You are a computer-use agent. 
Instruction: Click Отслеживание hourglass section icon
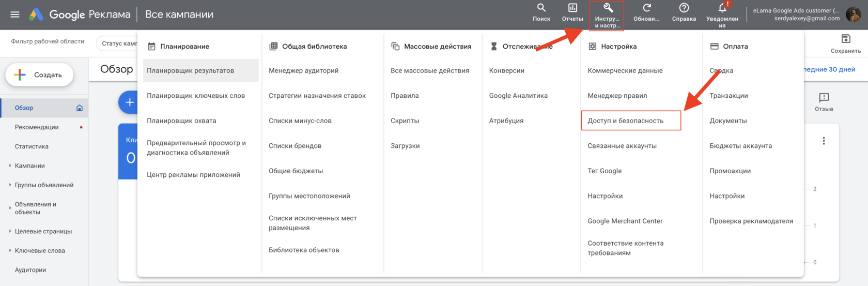click(x=494, y=47)
